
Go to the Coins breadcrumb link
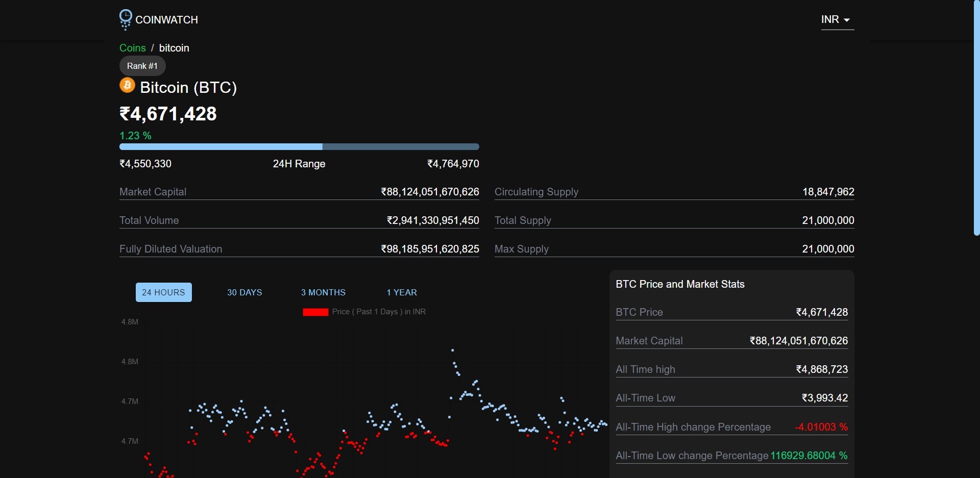133,48
